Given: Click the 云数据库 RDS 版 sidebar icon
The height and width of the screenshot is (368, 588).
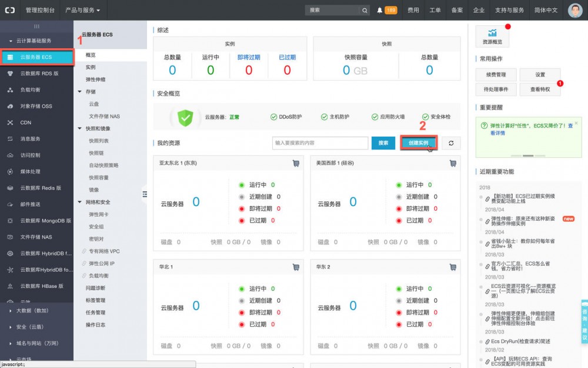Looking at the screenshot, I should tap(10, 74).
